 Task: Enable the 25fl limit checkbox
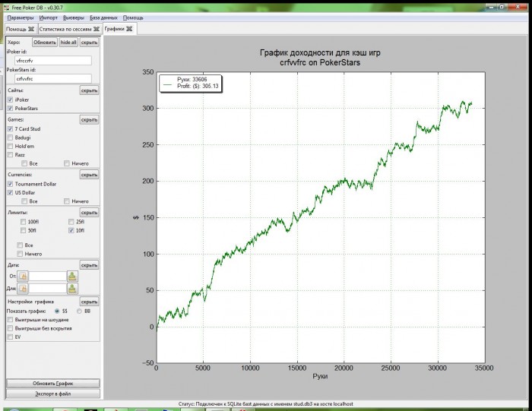pyautogui.click(x=71, y=222)
